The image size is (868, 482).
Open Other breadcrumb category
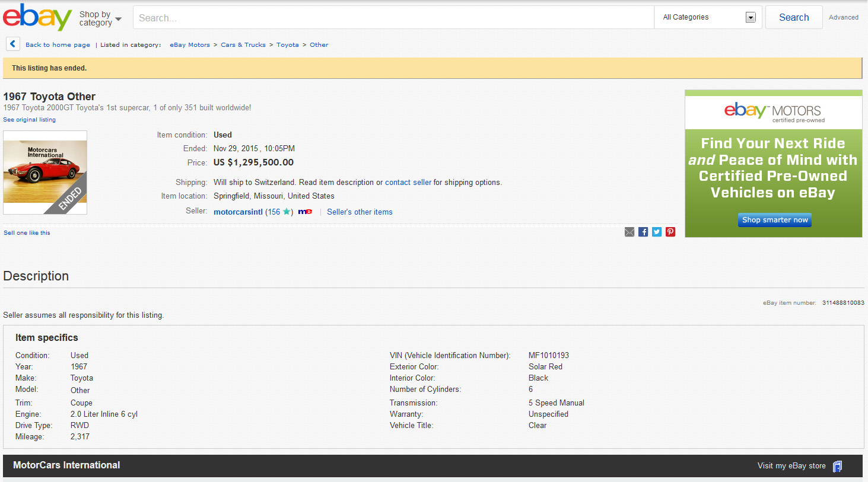[x=319, y=44]
